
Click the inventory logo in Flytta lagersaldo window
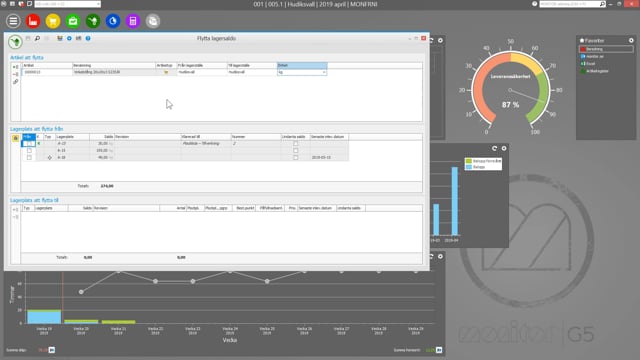[16, 42]
